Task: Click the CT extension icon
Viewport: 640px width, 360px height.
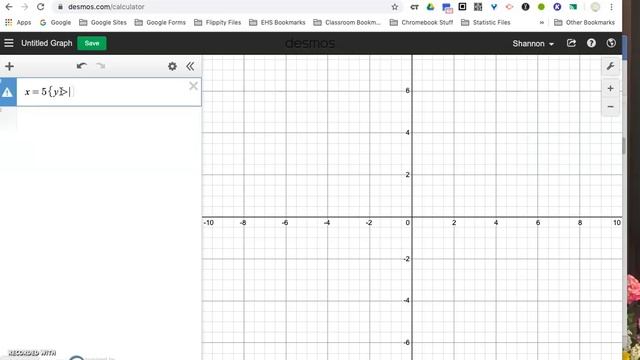Action: [414, 7]
